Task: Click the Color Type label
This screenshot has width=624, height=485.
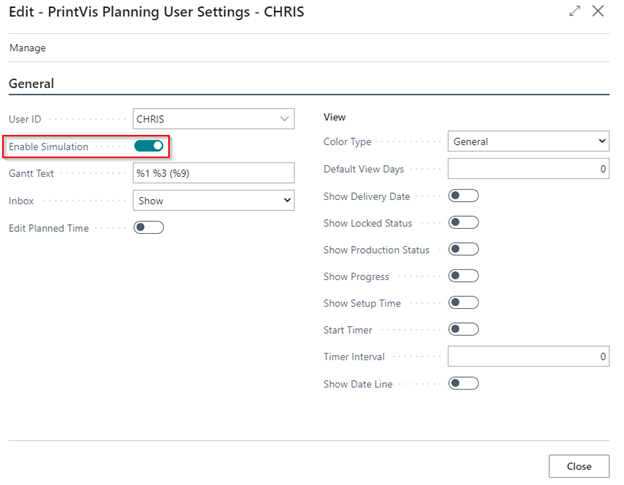Action: (x=347, y=142)
